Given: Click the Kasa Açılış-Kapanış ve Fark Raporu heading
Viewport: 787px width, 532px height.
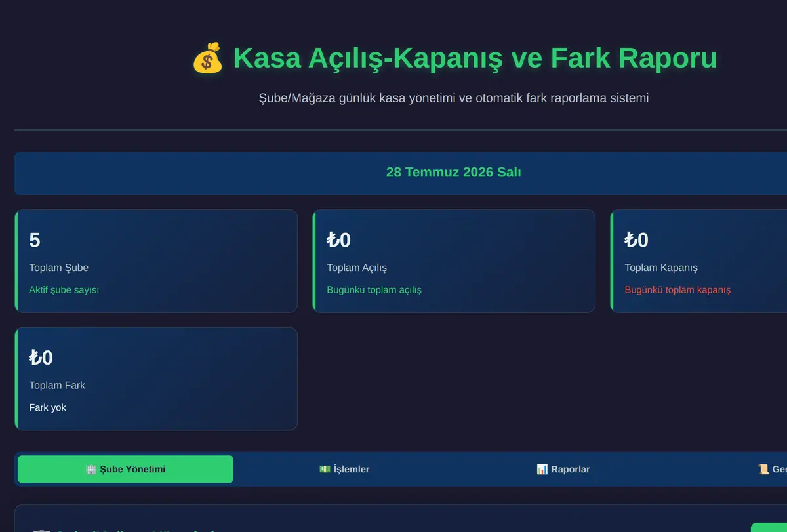Looking at the screenshot, I should point(475,58).
